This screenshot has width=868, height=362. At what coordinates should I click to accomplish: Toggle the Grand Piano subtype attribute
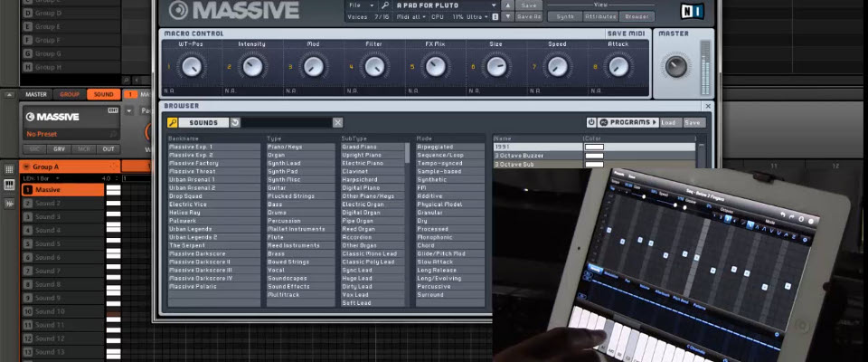(373, 147)
